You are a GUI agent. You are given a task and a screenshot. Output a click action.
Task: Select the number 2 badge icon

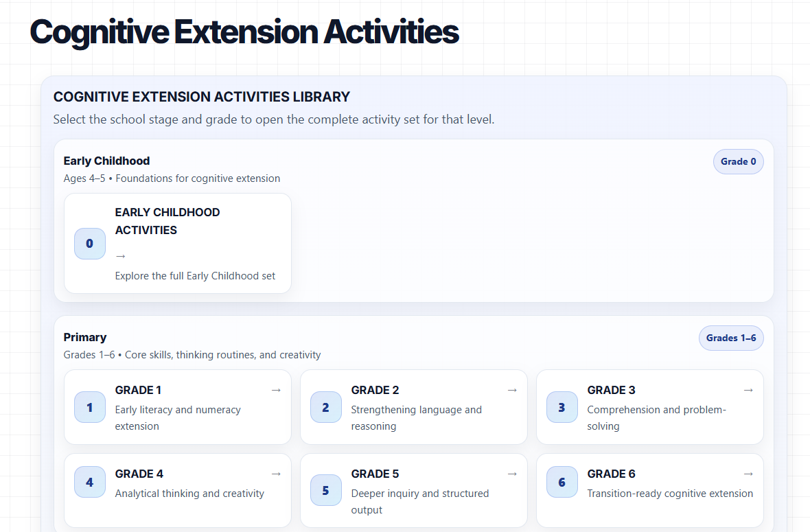coord(325,407)
